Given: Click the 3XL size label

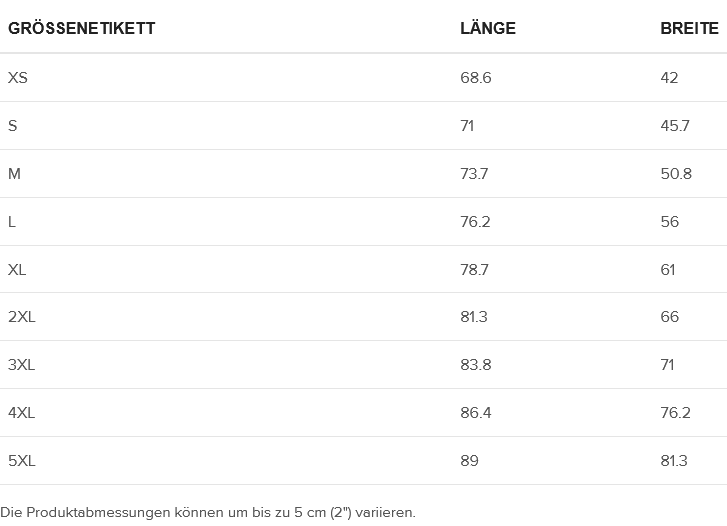Looking at the screenshot, I should coord(22,365).
